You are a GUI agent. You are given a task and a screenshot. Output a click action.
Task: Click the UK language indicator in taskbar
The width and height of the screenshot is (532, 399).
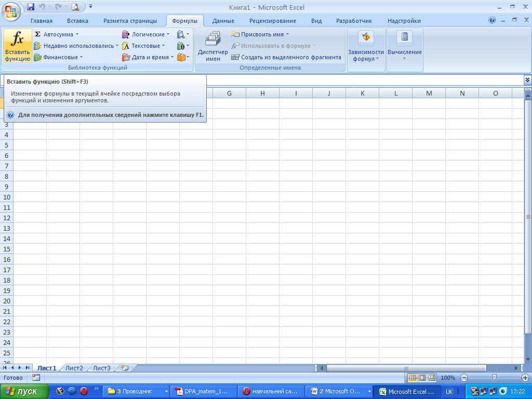tap(449, 392)
